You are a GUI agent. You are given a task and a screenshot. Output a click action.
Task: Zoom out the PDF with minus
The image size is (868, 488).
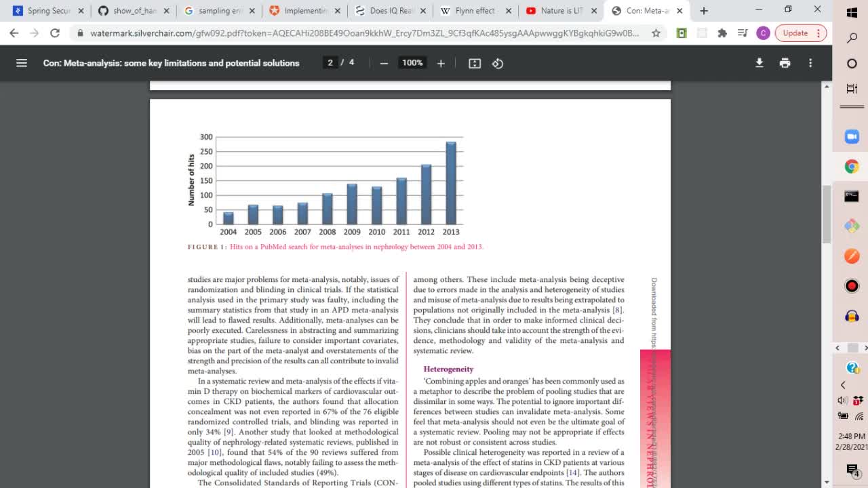pos(384,63)
